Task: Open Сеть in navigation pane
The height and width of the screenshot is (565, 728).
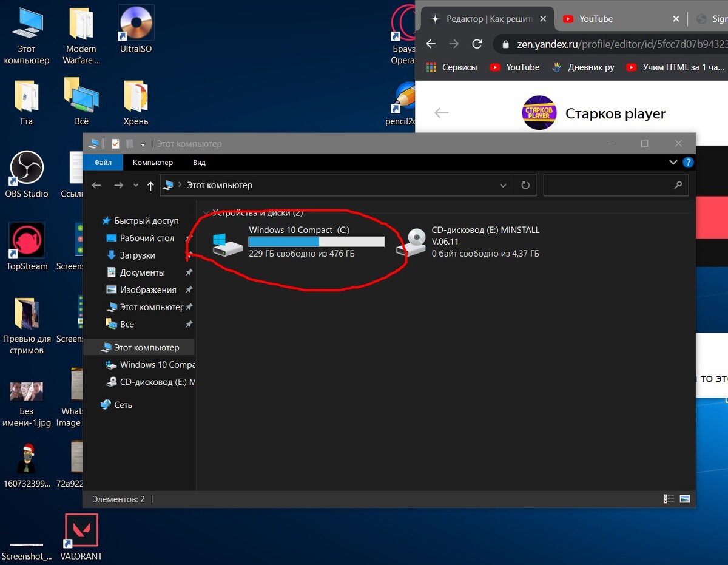Action: click(x=116, y=404)
